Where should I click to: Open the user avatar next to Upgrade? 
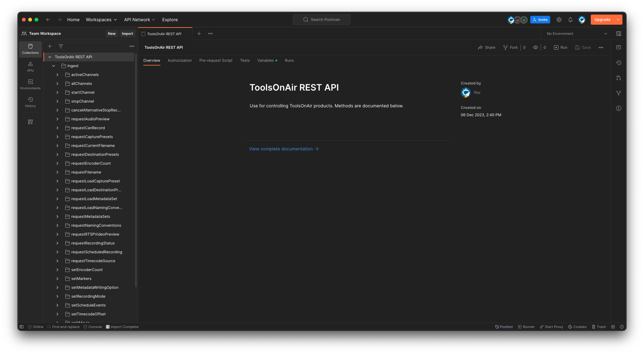582,20
